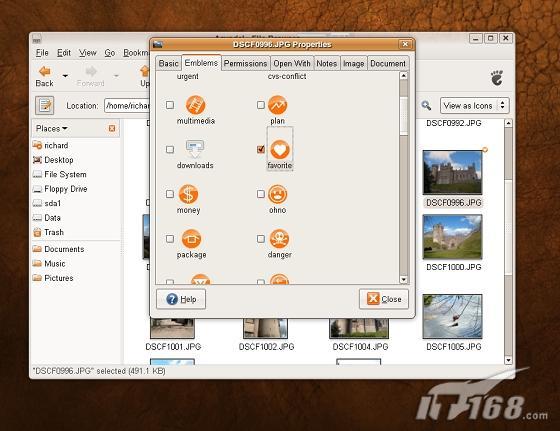This screenshot has height=431, width=560.
Task: Open the Forward history dropdown arrow
Action: (x=116, y=76)
